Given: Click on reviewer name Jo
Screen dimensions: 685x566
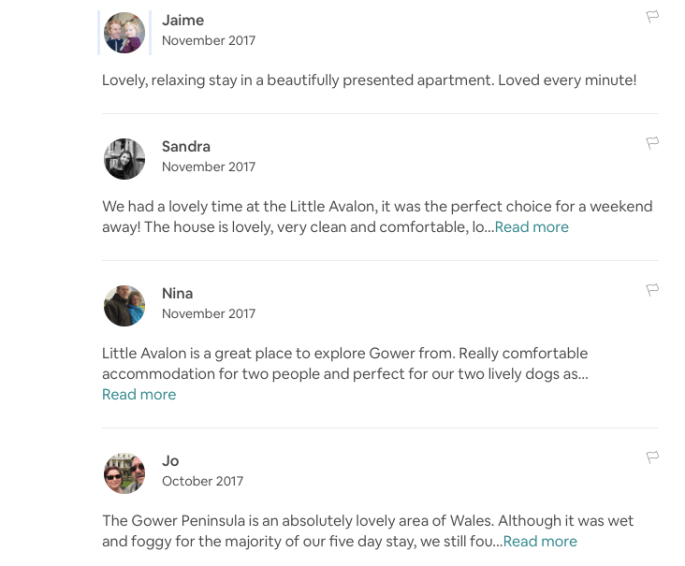Looking at the screenshot, I should pyautogui.click(x=171, y=460).
